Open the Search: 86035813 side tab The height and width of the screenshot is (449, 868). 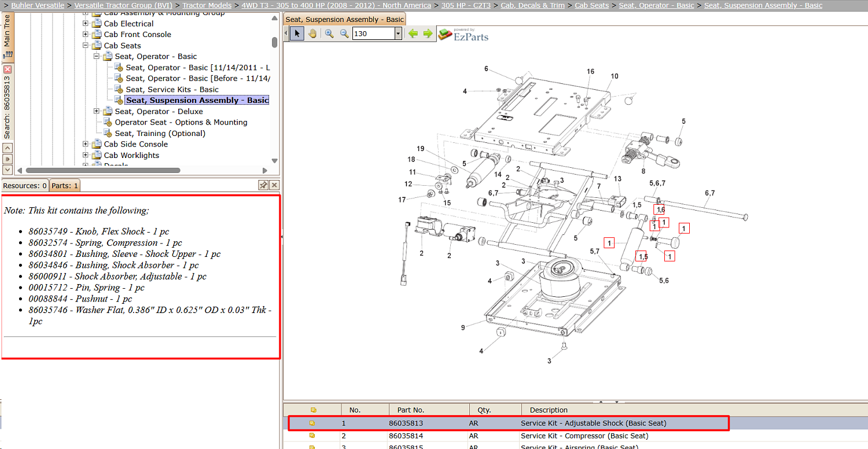[8, 102]
